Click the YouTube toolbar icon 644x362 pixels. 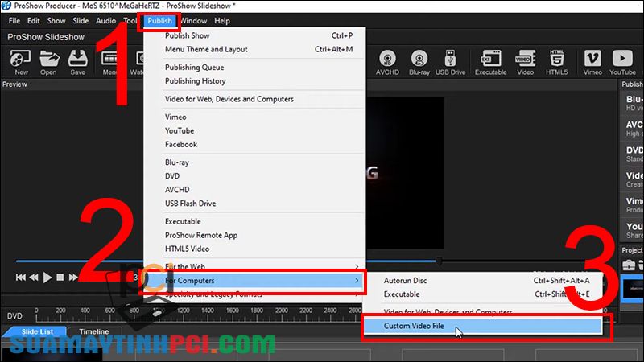[622, 62]
